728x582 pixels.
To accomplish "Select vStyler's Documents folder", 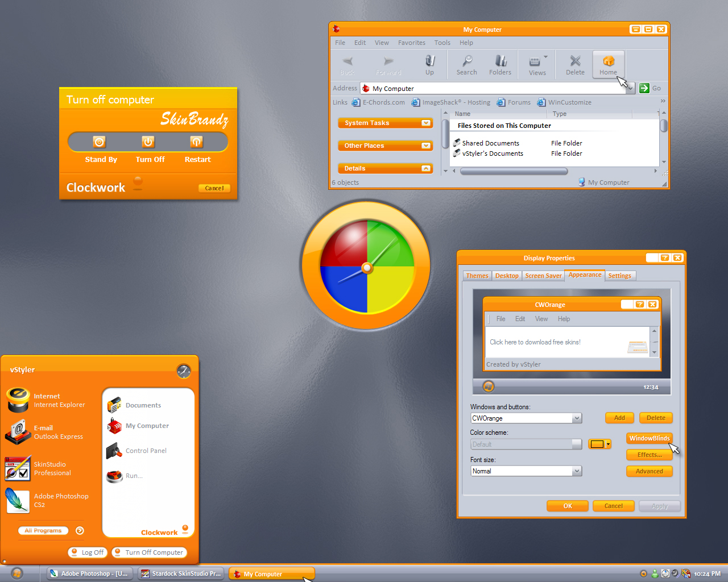I will pyautogui.click(x=488, y=153).
